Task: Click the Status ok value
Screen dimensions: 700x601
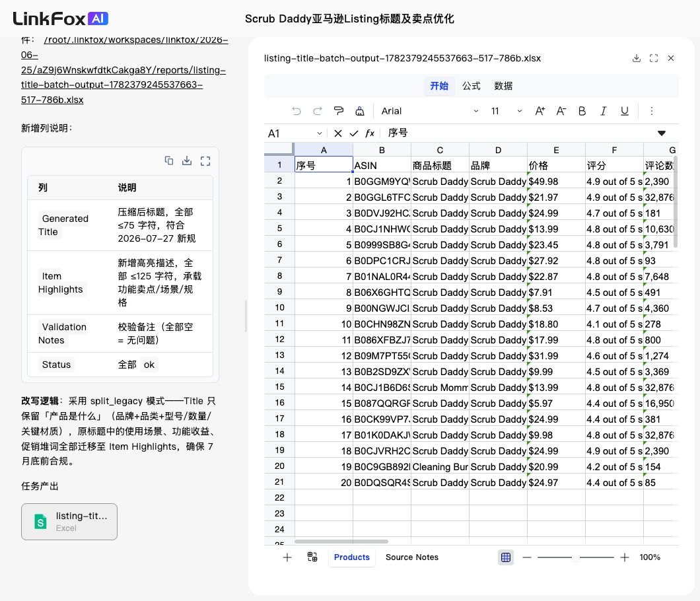Action: pos(149,365)
